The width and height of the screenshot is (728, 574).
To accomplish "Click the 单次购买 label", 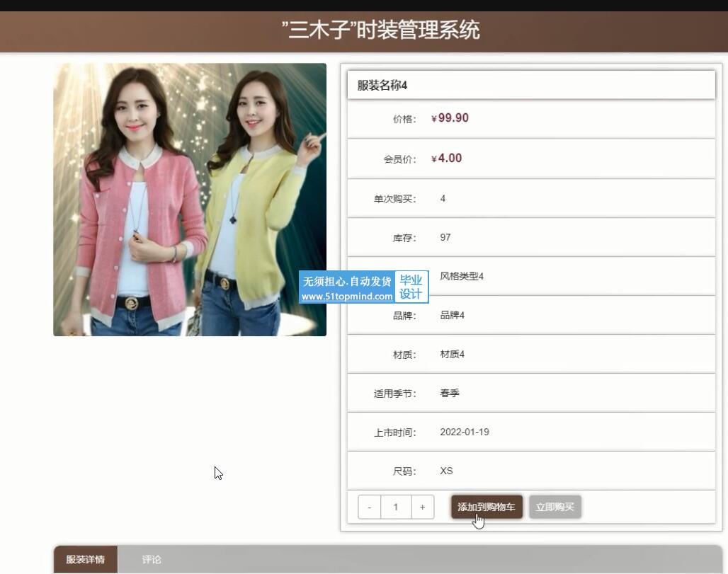I will tap(395, 199).
